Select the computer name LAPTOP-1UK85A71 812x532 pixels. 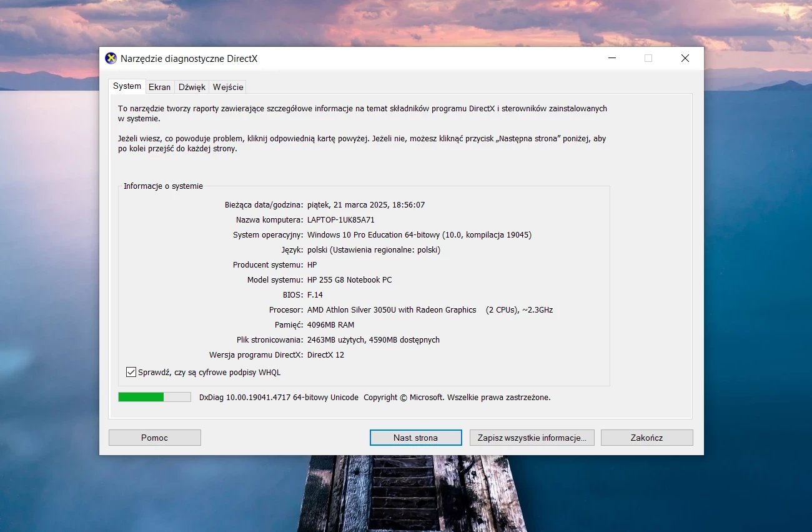pyautogui.click(x=341, y=219)
